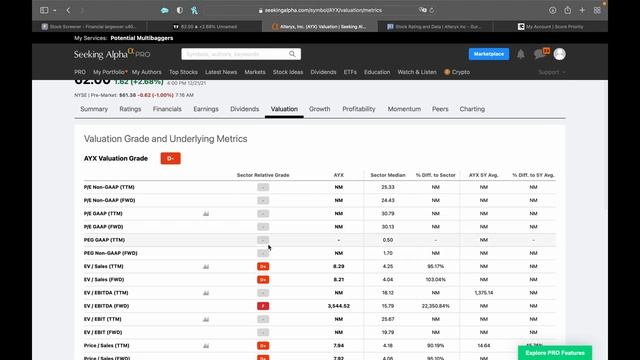Viewport: 640px width, 360px height.
Task: Click the PEG Non-GAAP (FWD) row label
Action: click(x=111, y=253)
